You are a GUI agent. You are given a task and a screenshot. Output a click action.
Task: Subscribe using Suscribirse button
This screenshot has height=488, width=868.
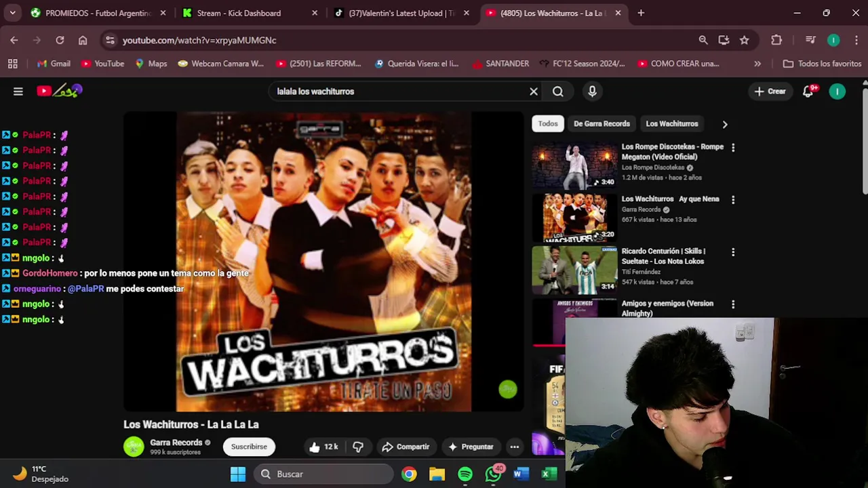click(249, 447)
